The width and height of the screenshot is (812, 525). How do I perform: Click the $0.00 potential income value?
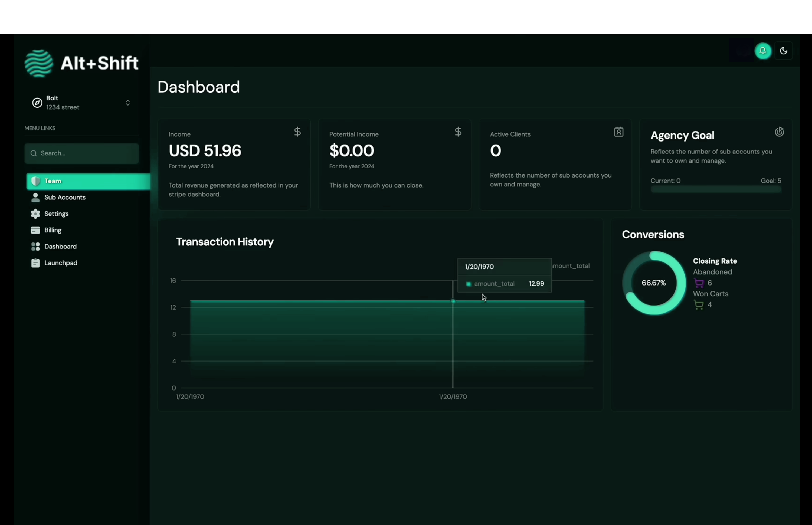pyautogui.click(x=351, y=151)
